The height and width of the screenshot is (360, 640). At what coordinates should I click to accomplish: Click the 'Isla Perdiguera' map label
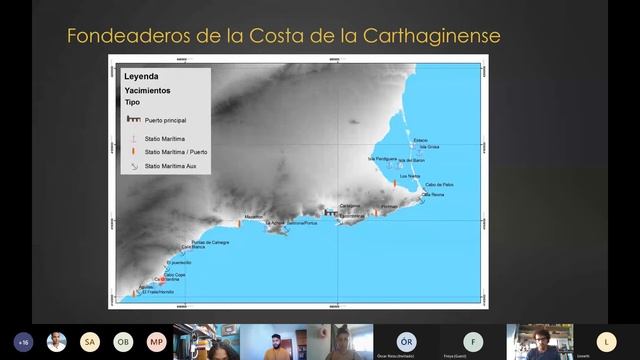(382, 159)
